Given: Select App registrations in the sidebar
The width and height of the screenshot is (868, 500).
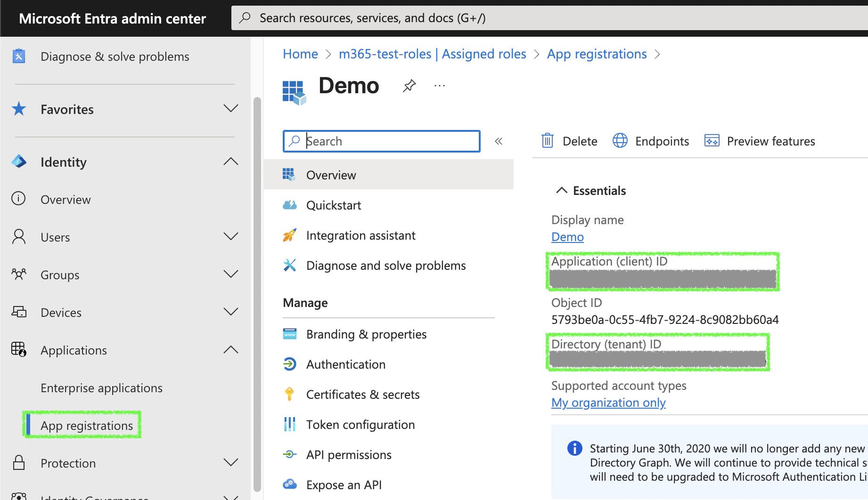Looking at the screenshot, I should (x=87, y=426).
